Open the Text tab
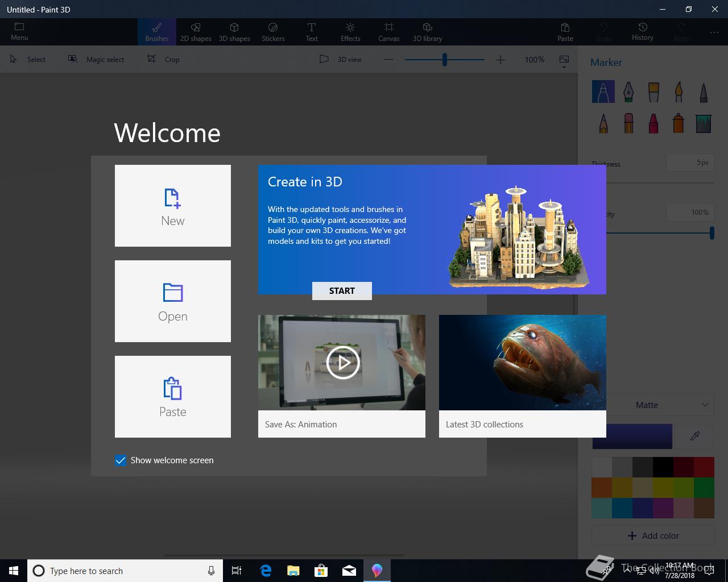This screenshot has width=728, height=582. pyautogui.click(x=312, y=32)
